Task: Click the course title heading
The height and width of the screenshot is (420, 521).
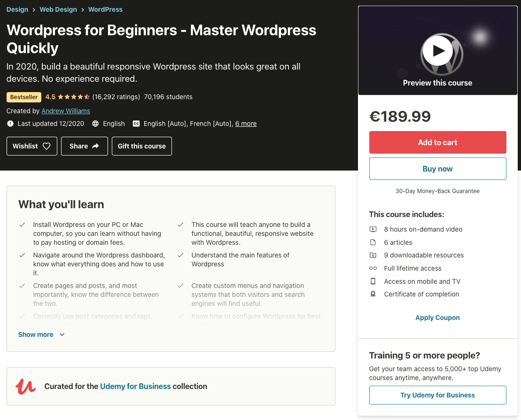Action: coord(162,39)
